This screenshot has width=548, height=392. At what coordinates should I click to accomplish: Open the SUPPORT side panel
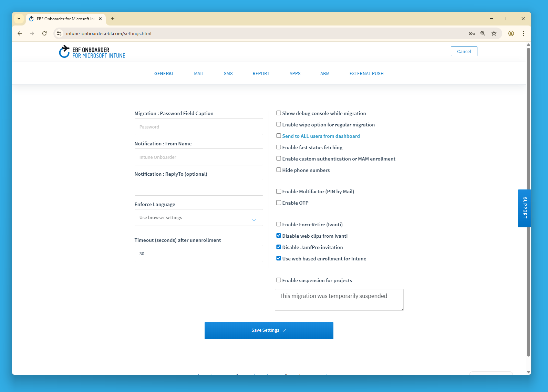pos(525,208)
